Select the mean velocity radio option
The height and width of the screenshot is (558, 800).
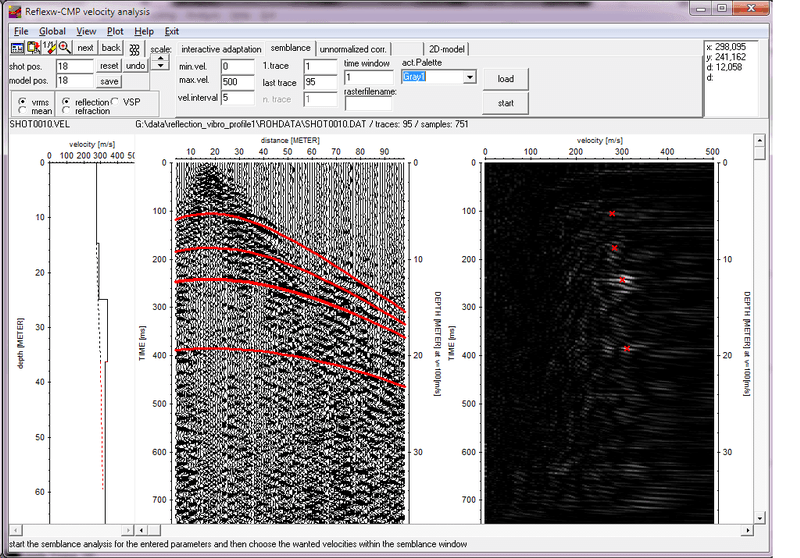click(22, 110)
